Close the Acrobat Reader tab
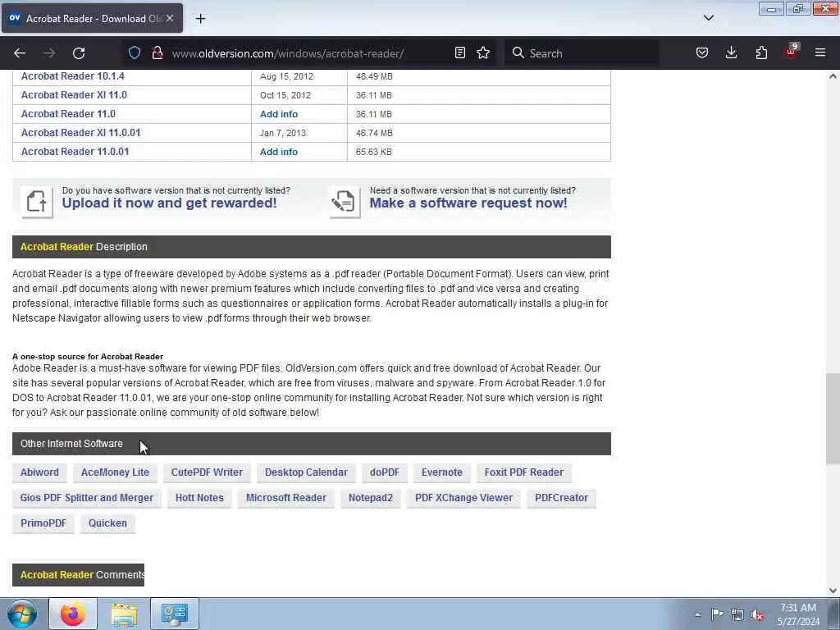Viewport: 840px width, 630px height. (x=170, y=18)
